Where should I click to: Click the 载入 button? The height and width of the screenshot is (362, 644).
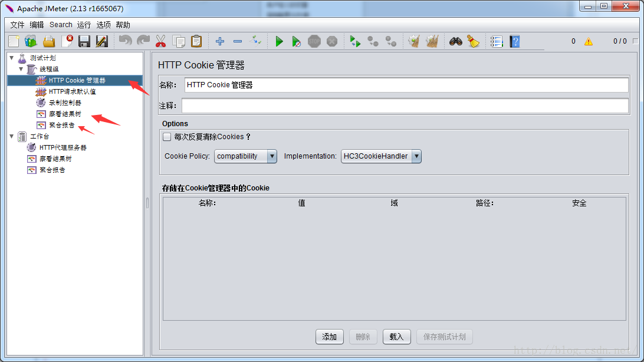click(x=397, y=337)
